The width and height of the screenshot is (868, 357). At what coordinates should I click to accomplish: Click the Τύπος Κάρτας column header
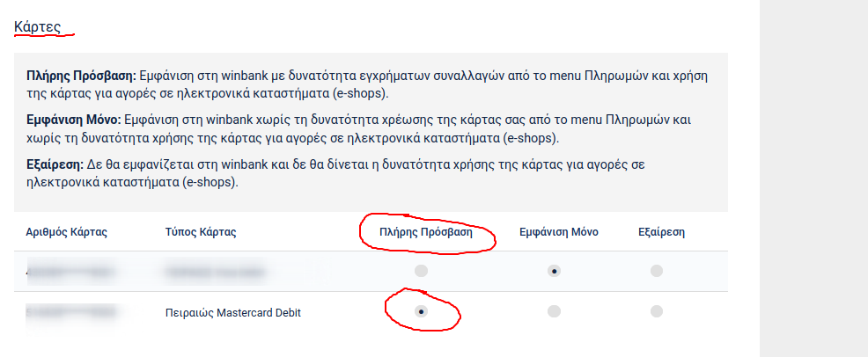click(x=201, y=232)
